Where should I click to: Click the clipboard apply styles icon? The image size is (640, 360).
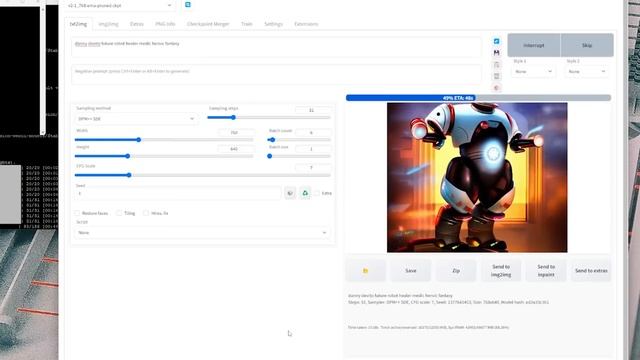pyautogui.click(x=496, y=64)
